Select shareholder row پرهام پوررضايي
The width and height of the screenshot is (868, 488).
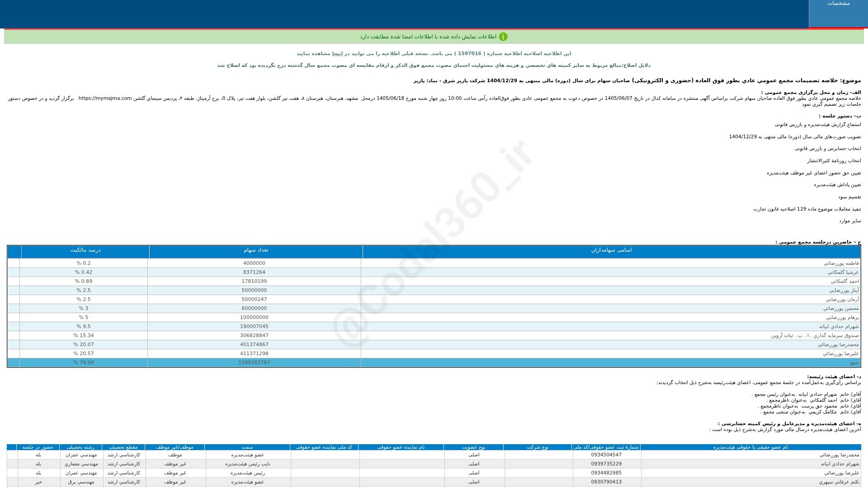pyautogui.click(x=434, y=318)
